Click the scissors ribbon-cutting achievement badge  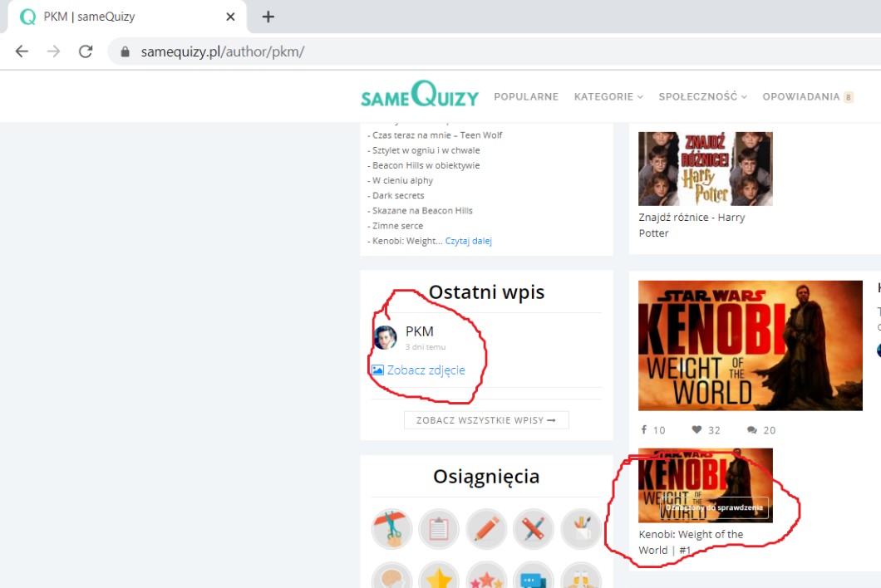point(391,529)
